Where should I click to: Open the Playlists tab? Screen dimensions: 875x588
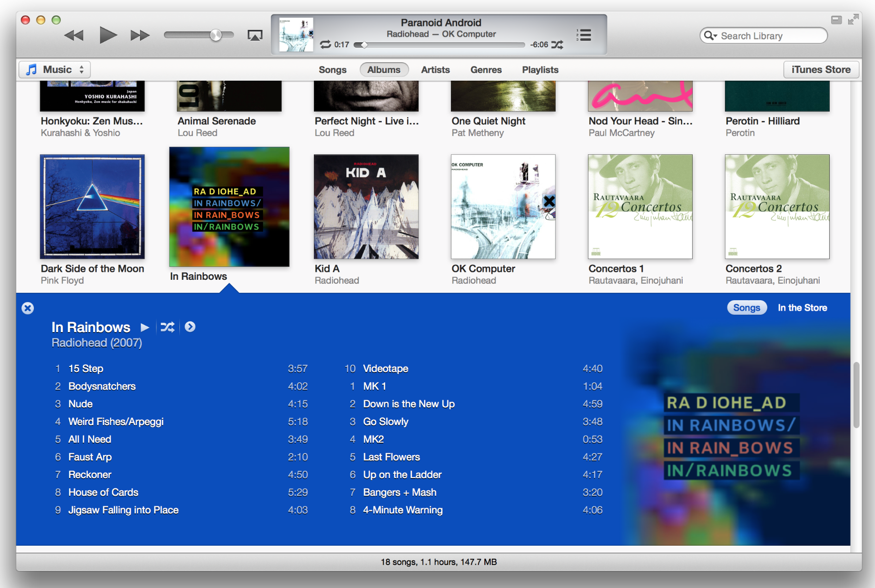point(540,70)
